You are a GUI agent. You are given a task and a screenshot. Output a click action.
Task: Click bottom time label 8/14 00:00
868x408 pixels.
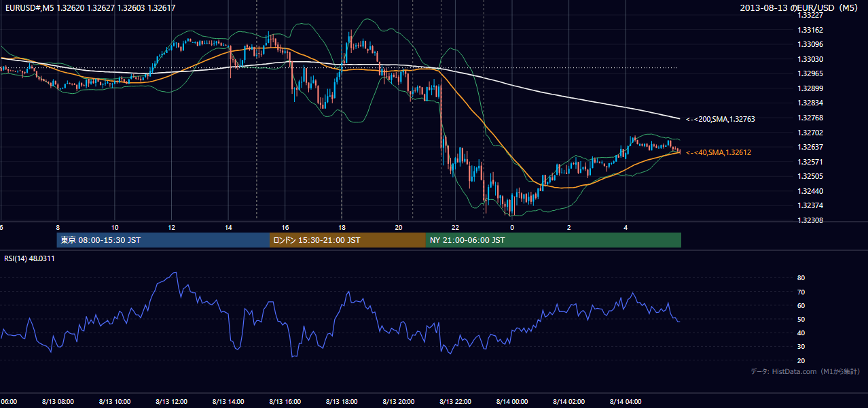512,402
